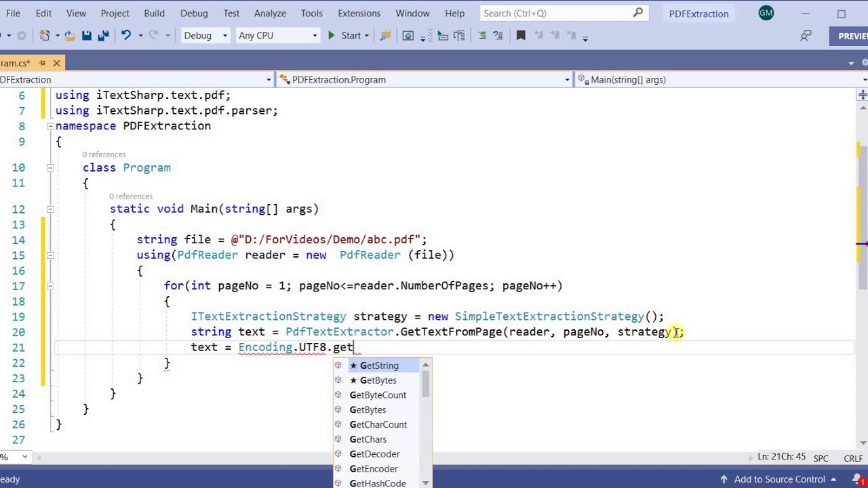Click the split editor icon above scrollbar
Screen dimensions: 868x488
pos(861,95)
